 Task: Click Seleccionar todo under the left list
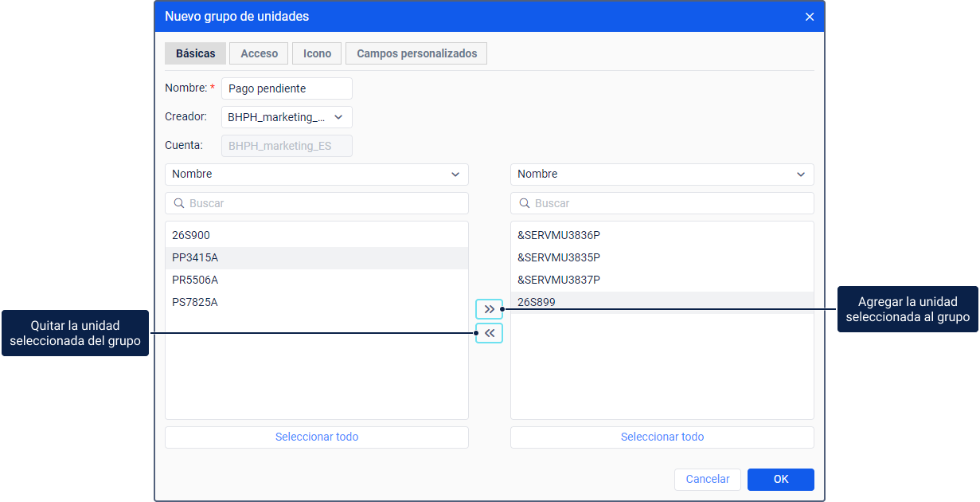(316, 437)
